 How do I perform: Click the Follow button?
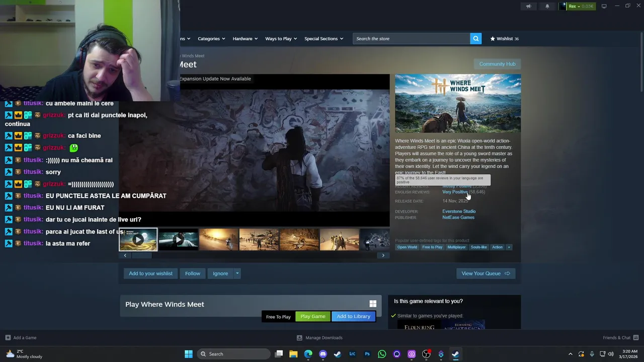click(x=192, y=274)
